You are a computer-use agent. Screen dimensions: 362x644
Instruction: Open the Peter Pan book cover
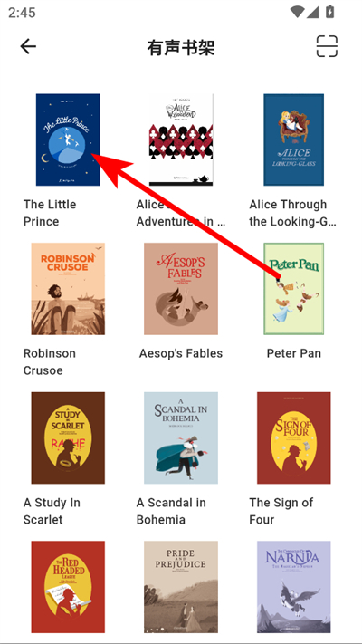pyautogui.click(x=293, y=289)
